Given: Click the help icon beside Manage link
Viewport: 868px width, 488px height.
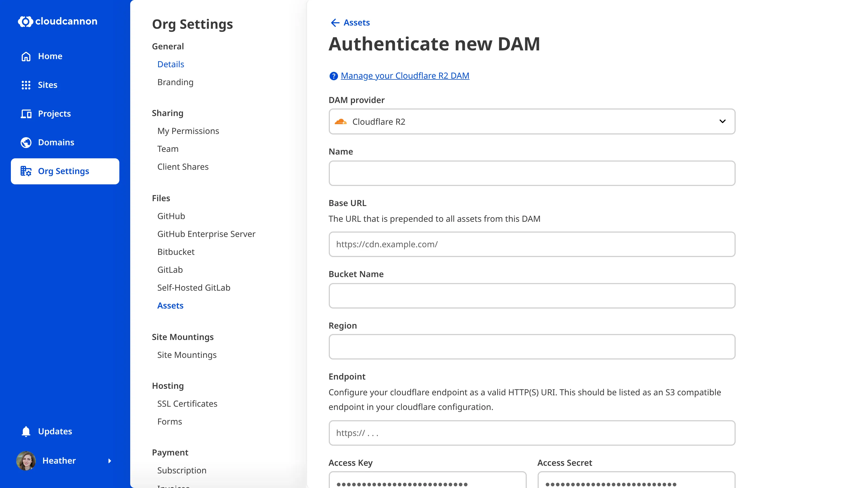Looking at the screenshot, I should (333, 76).
